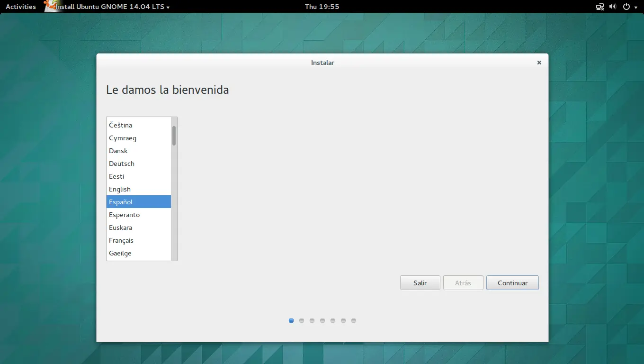Select Deutsch in the language list
The height and width of the screenshot is (364, 644).
[139, 164]
